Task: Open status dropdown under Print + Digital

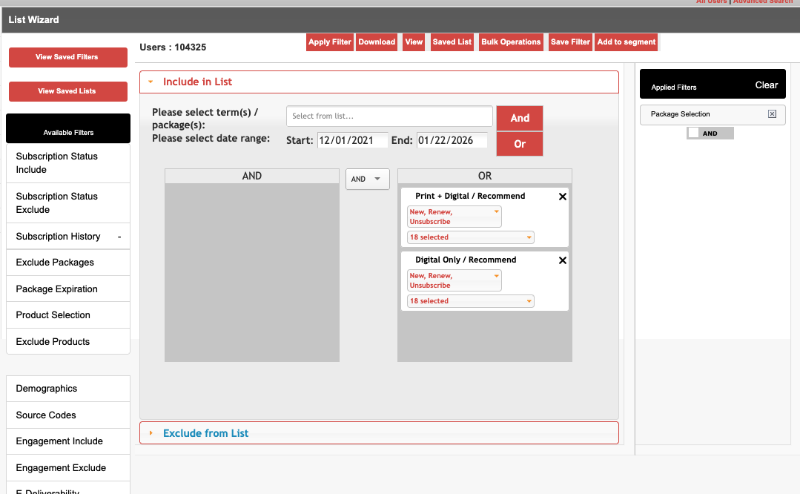Action: coord(454,216)
